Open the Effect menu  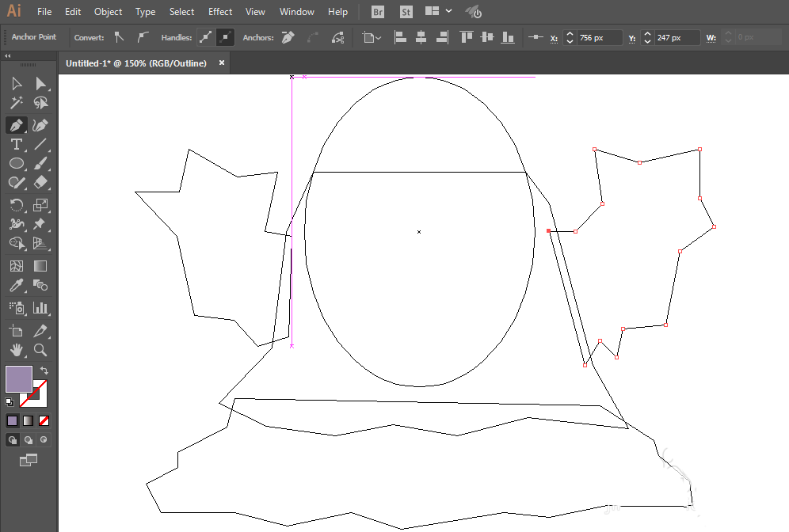tap(220, 12)
